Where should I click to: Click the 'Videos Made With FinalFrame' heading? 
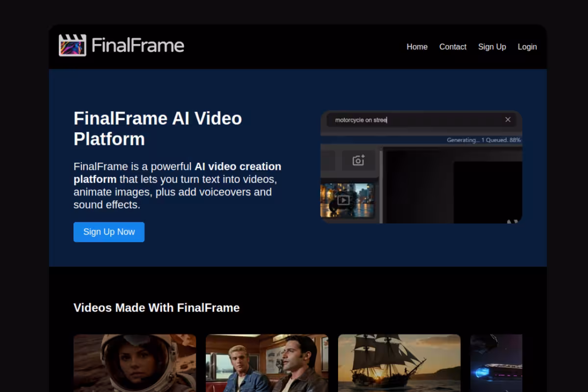[x=156, y=308]
